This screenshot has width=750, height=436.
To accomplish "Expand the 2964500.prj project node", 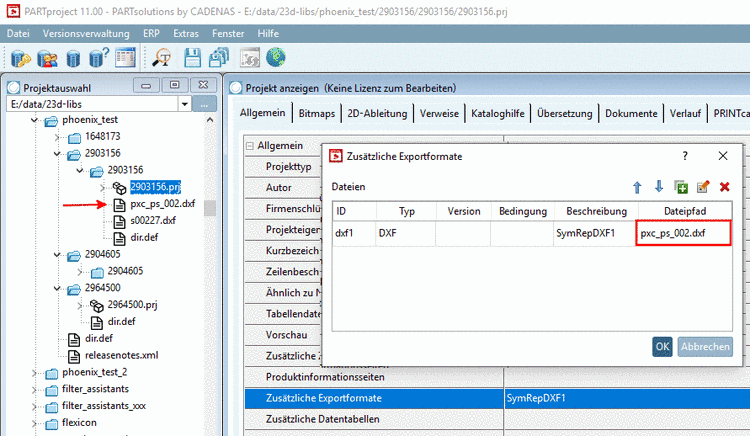I will pyautogui.click(x=80, y=305).
